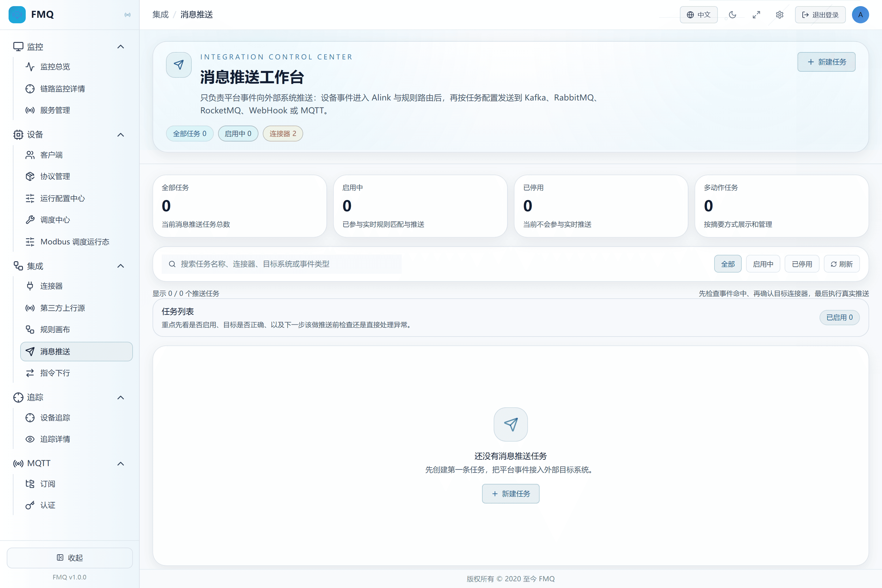
Task: Open 客户端 menu item
Action: click(x=77, y=155)
